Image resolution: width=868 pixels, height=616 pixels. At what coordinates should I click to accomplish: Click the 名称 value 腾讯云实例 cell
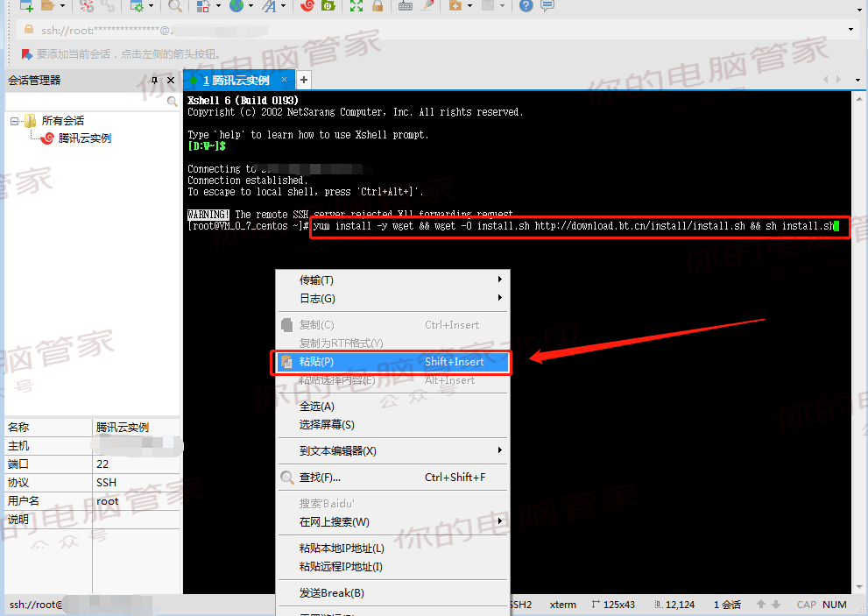(136, 427)
